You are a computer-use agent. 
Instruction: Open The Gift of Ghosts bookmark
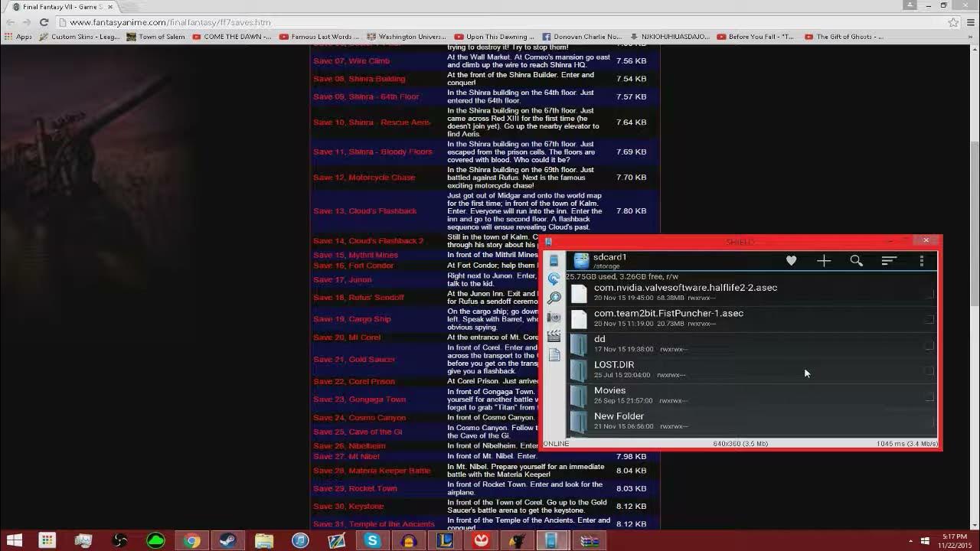tap(844, 37)
